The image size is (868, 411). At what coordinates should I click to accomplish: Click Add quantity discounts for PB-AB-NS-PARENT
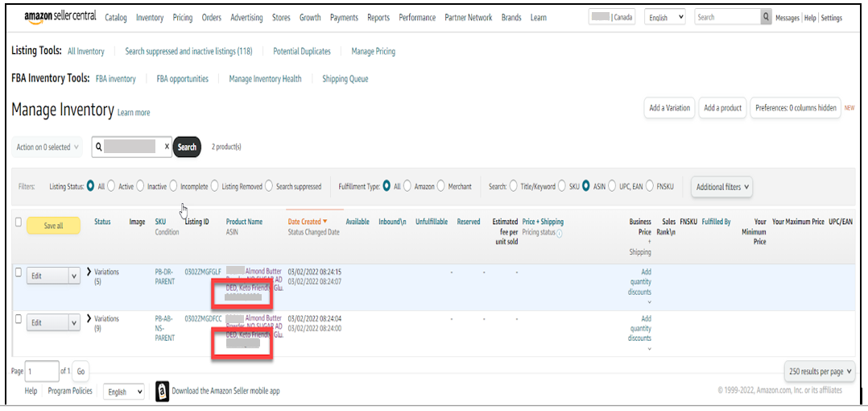[x=639, y=329]
